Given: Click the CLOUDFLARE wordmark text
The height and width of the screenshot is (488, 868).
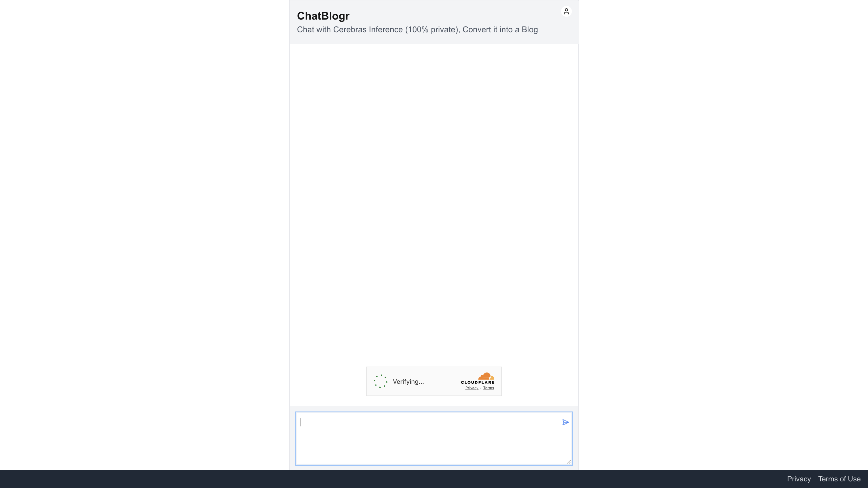Looking at the screenshot, I should coord(477,382).
